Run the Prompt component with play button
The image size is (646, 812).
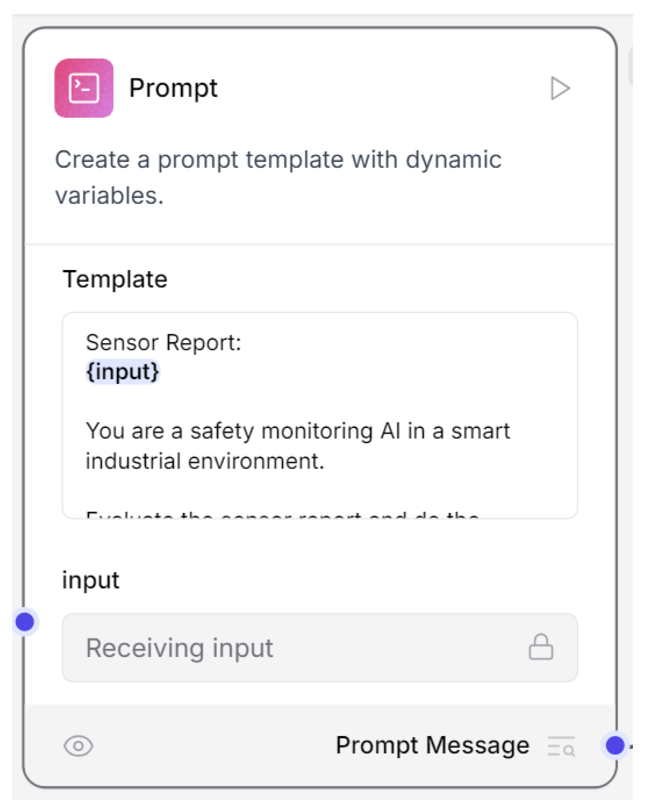pos(559,89)
